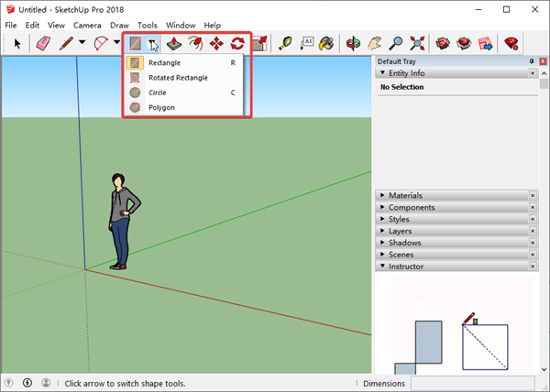Expand the Scenes panel
The height and width of the screenshot is (392, 550).
(382, 255)
